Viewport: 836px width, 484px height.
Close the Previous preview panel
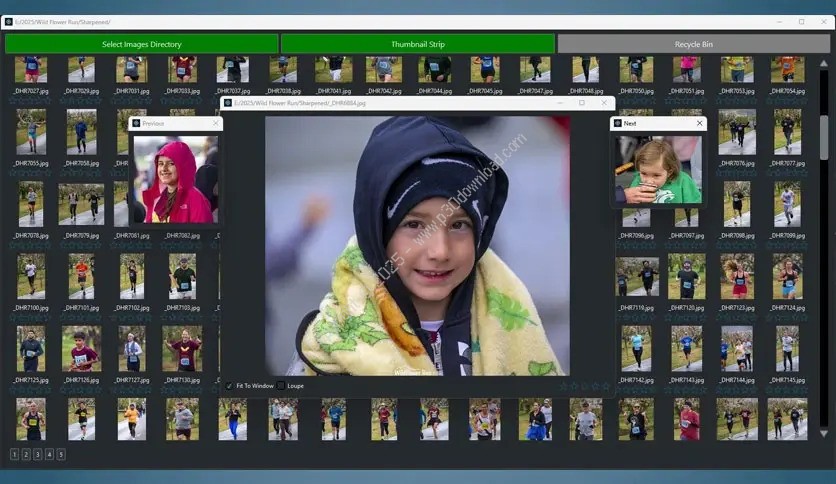point(214,123)
